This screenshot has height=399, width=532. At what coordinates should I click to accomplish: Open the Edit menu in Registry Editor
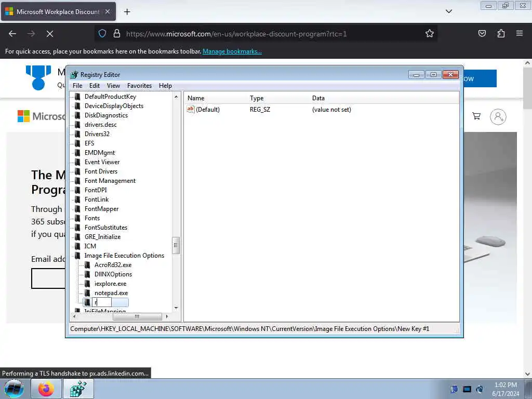(95, 86)
